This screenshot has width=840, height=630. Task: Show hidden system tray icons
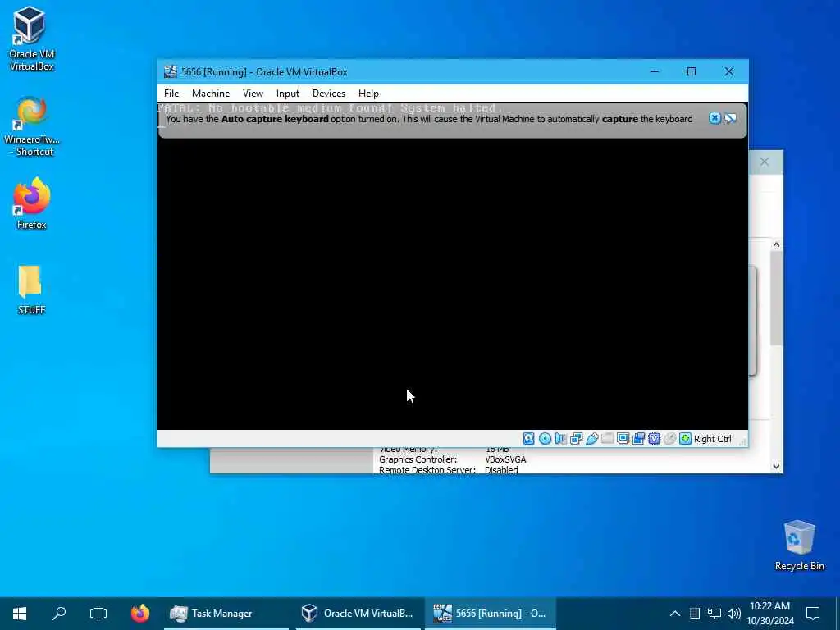click(x=675, y=614)
